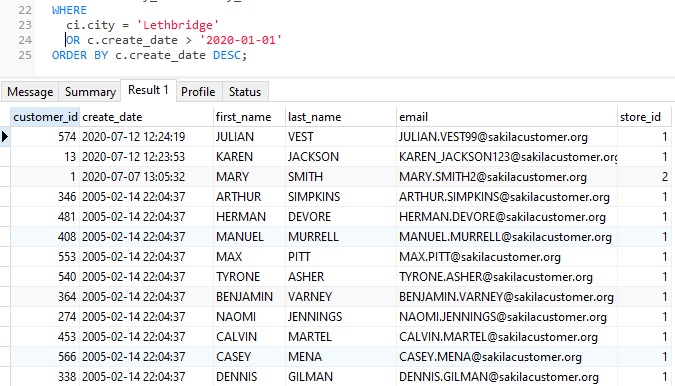Click the first_name column header
The width and height of the screenshot is (675, 386).
249,117
